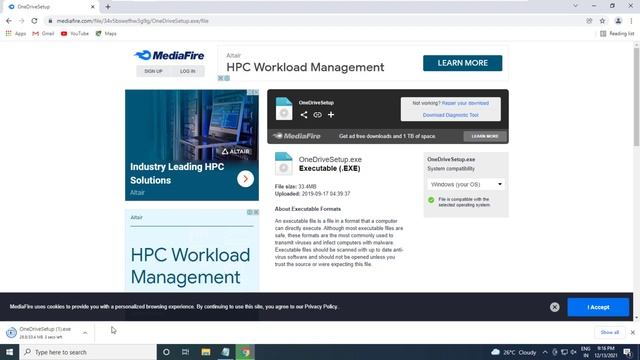Open the Reading list
Image resolution: width=640 pixels, height=360 pixels.
617,33
